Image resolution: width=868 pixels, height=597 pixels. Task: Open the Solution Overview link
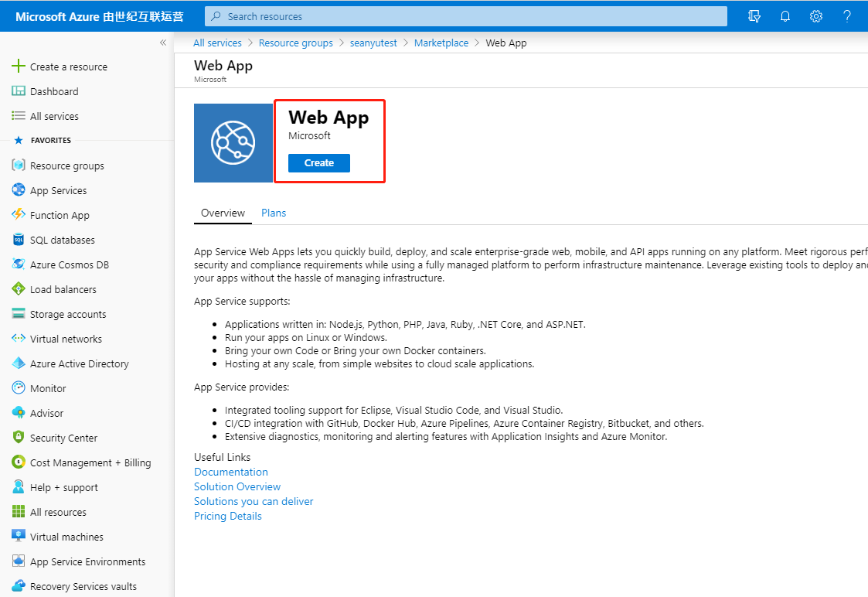[x=237, y=486]
